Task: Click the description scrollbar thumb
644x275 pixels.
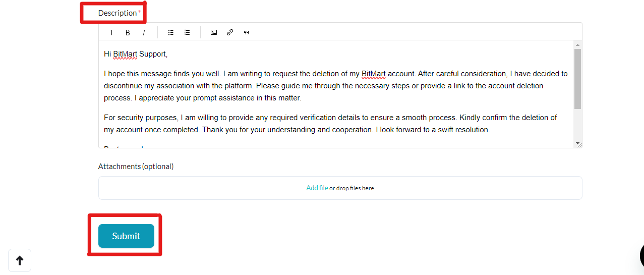Action: (577, 79)
